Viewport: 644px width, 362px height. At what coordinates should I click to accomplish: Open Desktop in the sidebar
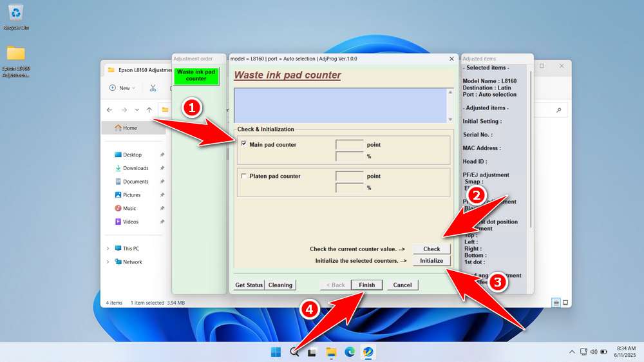133,155
